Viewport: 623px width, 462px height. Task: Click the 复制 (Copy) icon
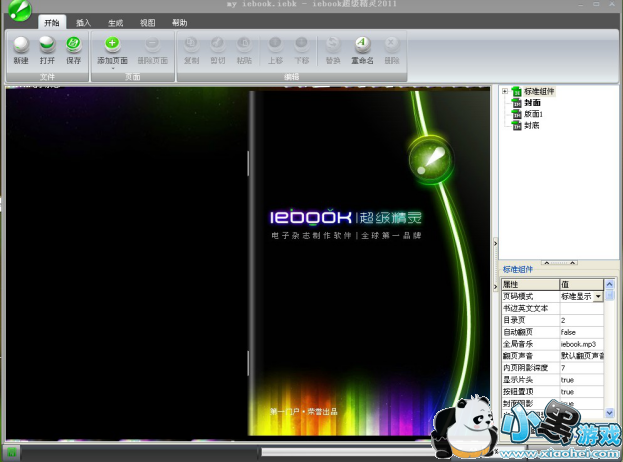click(x=191, y=45)
